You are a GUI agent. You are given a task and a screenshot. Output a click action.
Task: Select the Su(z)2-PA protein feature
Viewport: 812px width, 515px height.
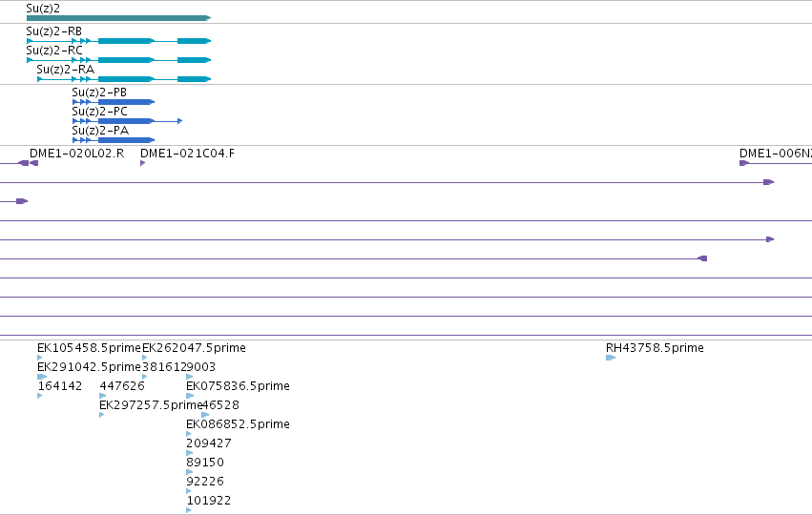tap(114, 140)
